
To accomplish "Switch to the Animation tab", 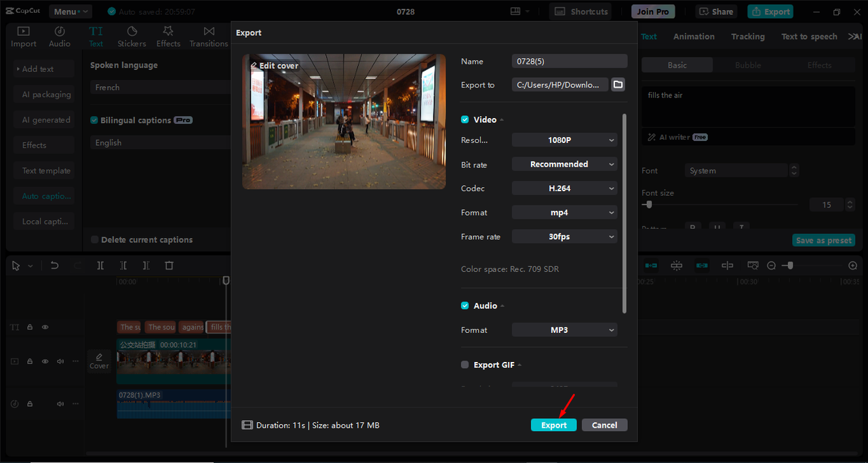I will pos(694,37).
